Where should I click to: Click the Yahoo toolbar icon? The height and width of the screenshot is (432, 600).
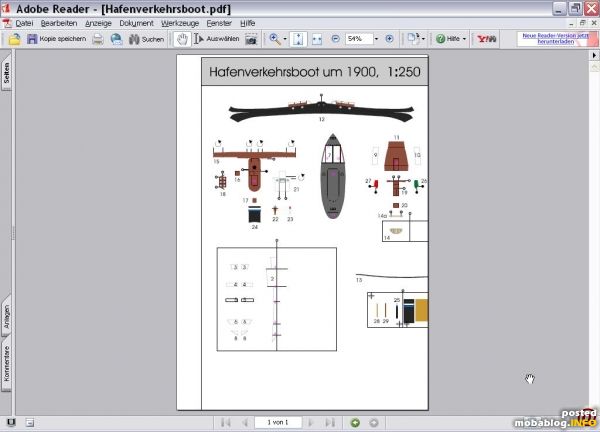tap(487, 39)
